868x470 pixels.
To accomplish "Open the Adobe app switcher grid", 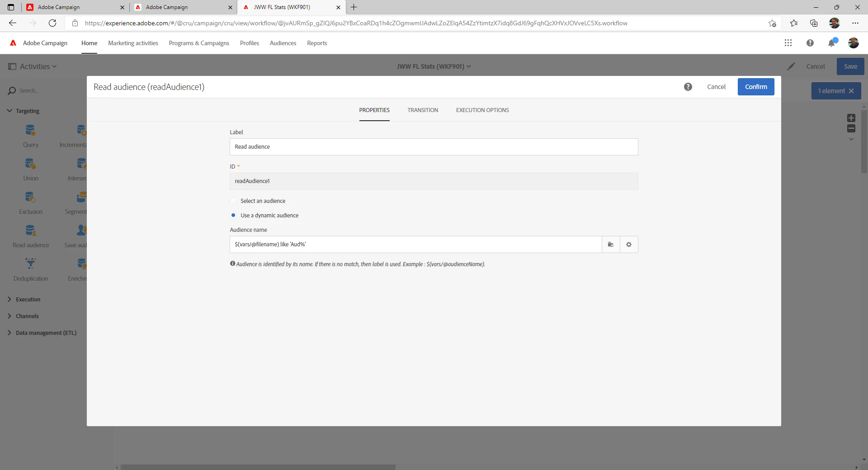I will [x=788, y=43].
